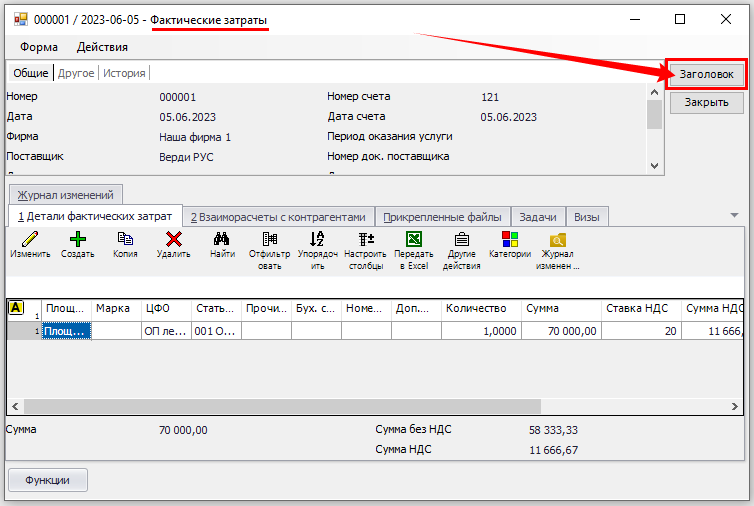This screenshot has height=506, width=754.
Task: Apply filter with Отфильтровать icon
Action: [x=269, y=239]
